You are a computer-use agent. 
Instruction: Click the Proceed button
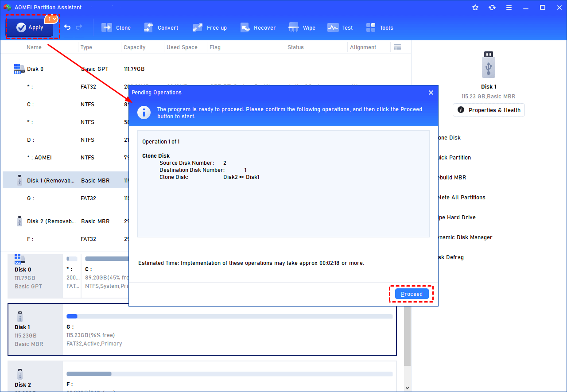(x=412, y=294)
